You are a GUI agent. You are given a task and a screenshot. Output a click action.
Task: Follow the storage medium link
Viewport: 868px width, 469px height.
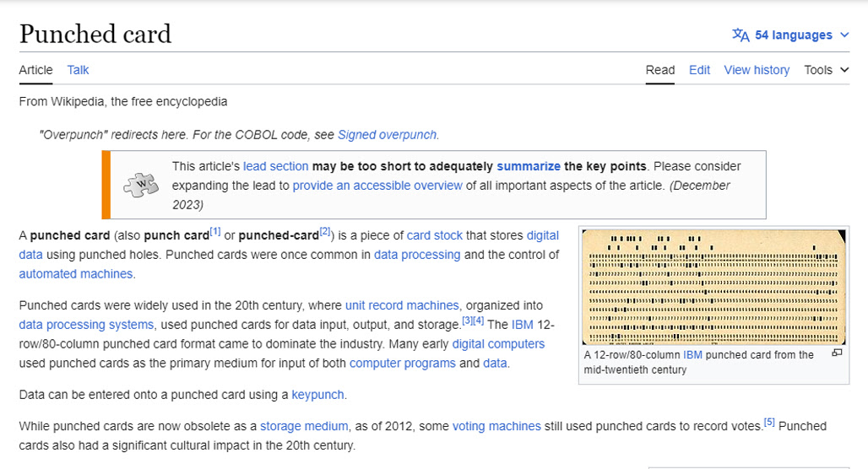[304, 427]
